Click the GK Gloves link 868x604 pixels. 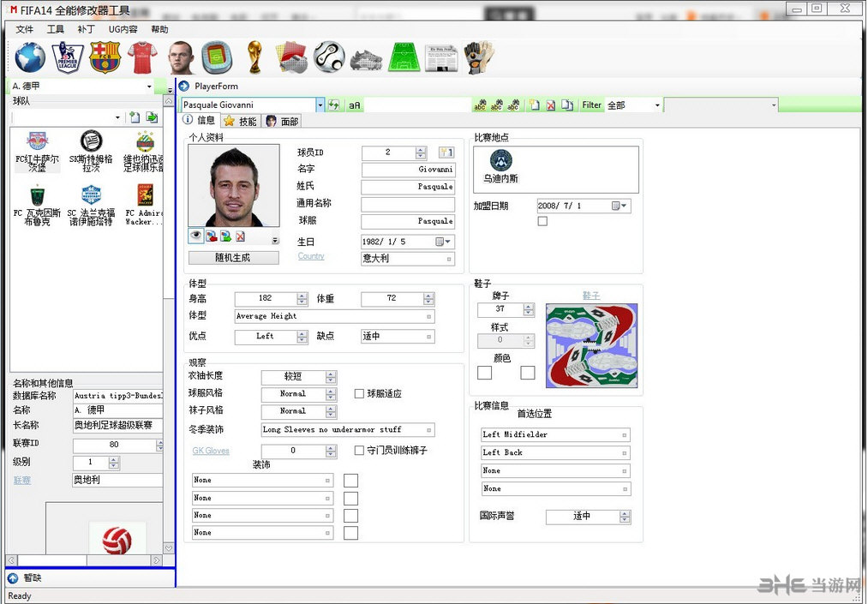[x=210, y=451]
